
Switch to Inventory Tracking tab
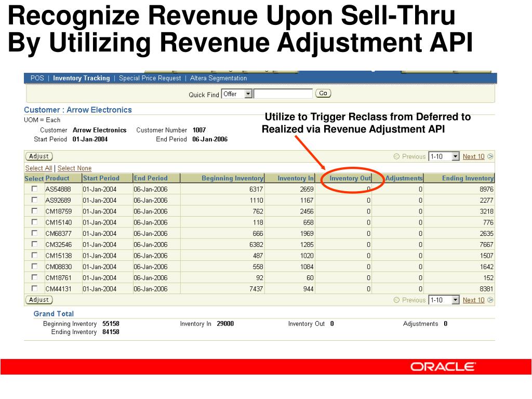pyautogui.click(x=82, y=78)
